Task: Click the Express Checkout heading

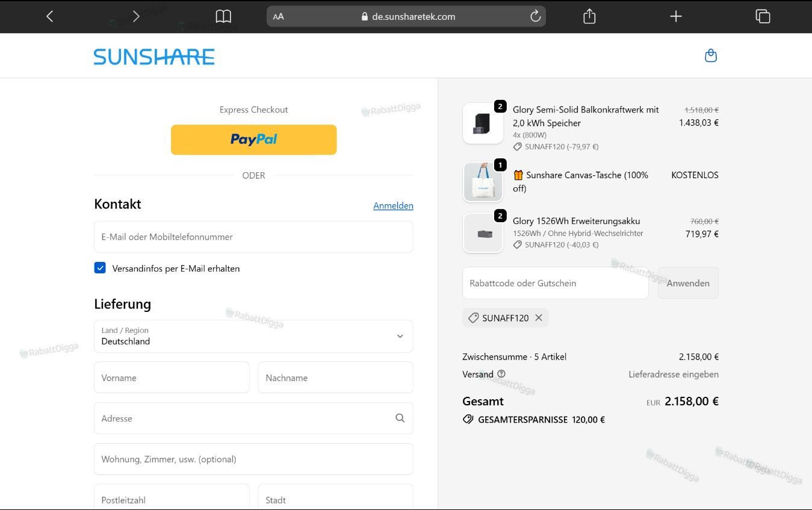Action: (x=253, y=110)
